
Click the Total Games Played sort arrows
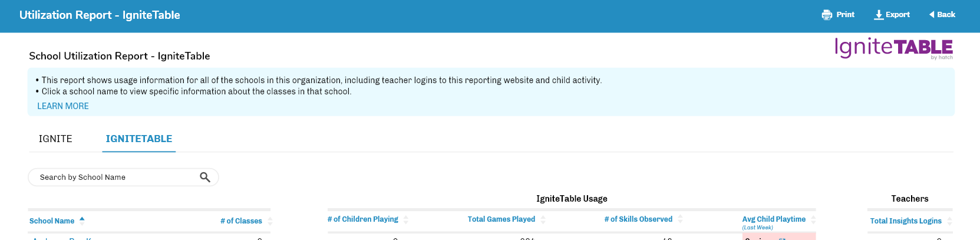[543, 219]
